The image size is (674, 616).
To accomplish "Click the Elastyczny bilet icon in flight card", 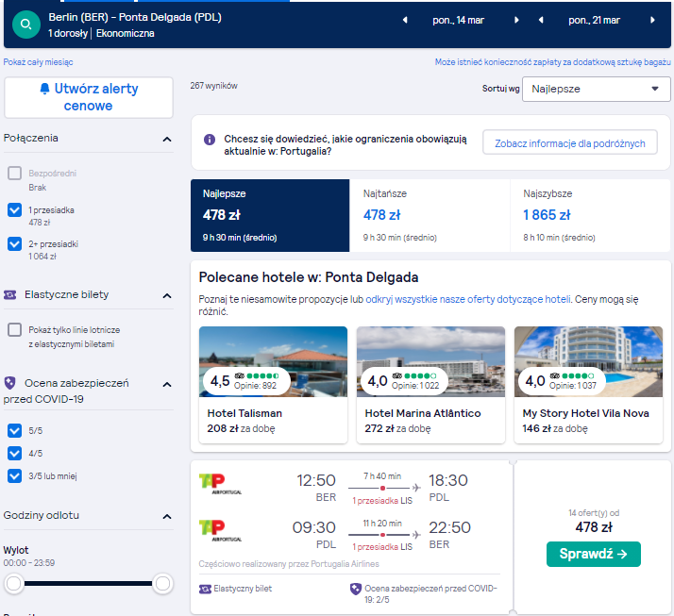I will pos(205,589).
